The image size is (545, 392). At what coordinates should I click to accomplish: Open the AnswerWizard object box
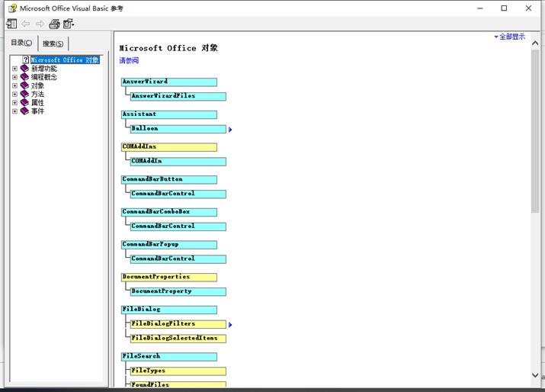click(169, 82)
